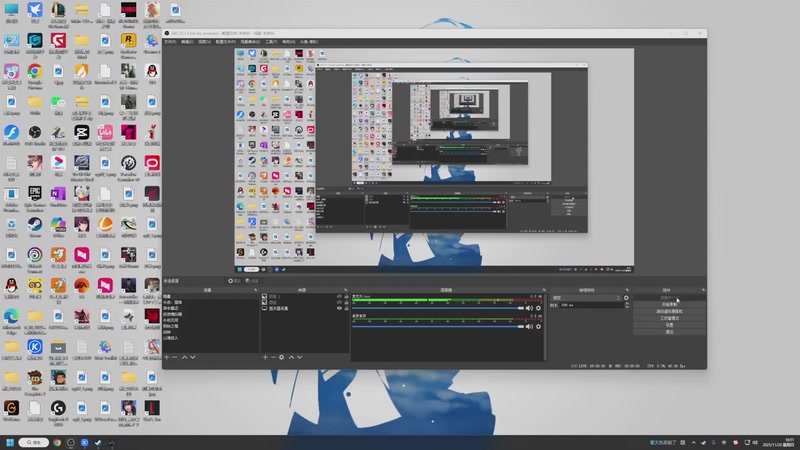Screen dimensions: 800x450
Task: Pop out the Sources dock panel
Action: coord(345,290)
